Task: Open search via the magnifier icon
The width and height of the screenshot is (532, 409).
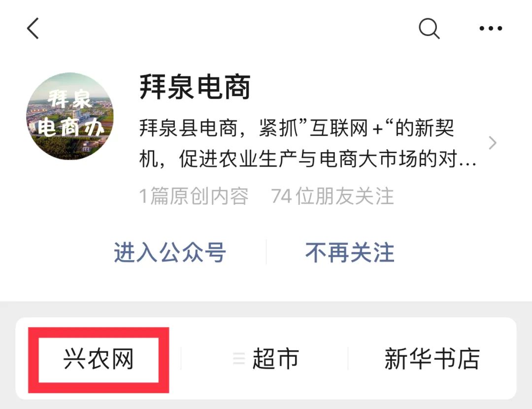Action: coord(429,29)
